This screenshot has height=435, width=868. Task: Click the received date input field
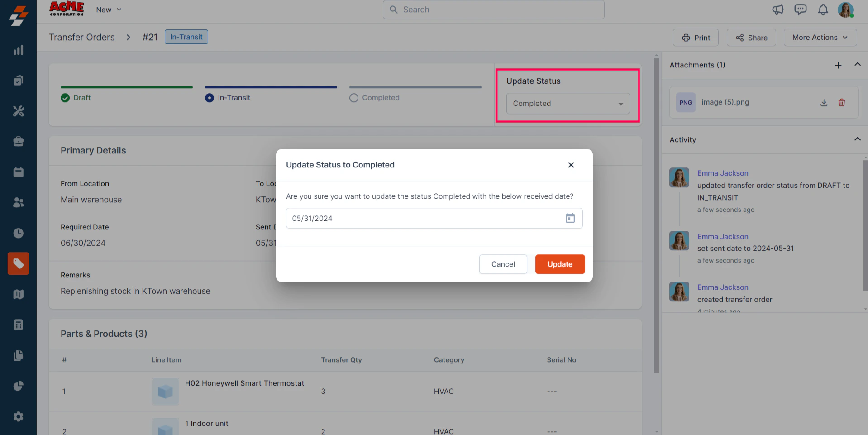[x=434, y=218]
